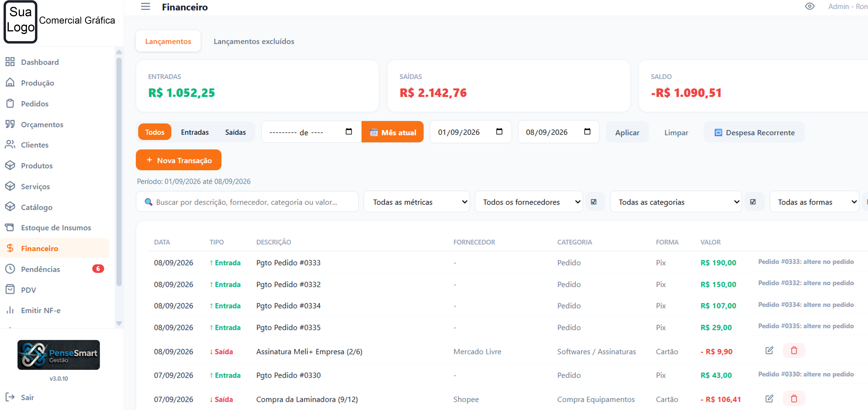868x410 pixels.
Task: Click 'Mercado Livre' fornecedor cell
Action: click(477, 351)
